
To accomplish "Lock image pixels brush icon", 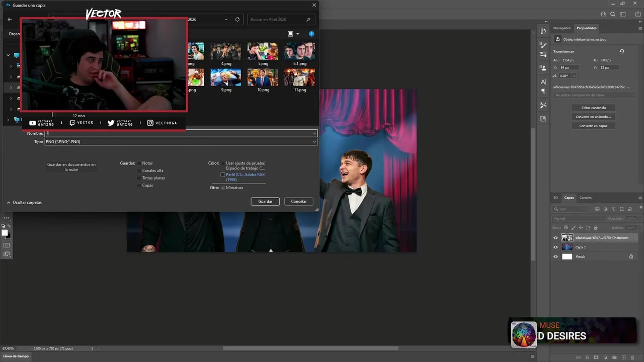I will tap(573, 228).
